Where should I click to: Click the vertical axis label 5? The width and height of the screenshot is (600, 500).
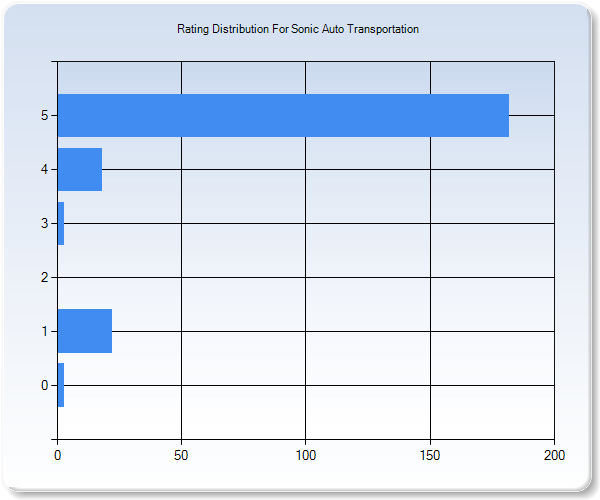[x=45, y=116]
